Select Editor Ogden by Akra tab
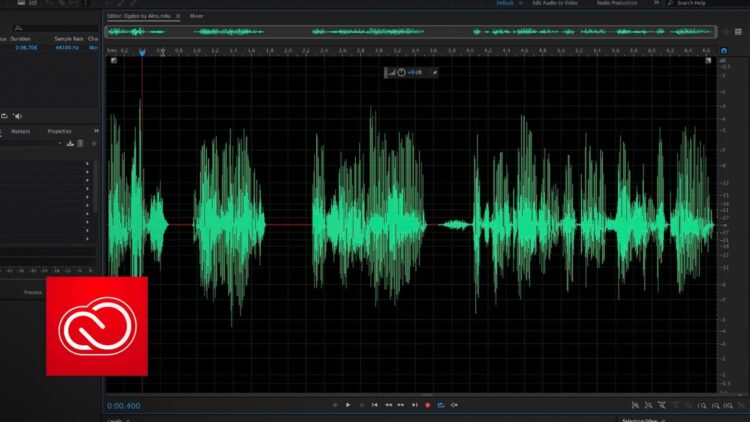Image resolution: width=750 pixels, height=422 pixels. coord(139,16)
